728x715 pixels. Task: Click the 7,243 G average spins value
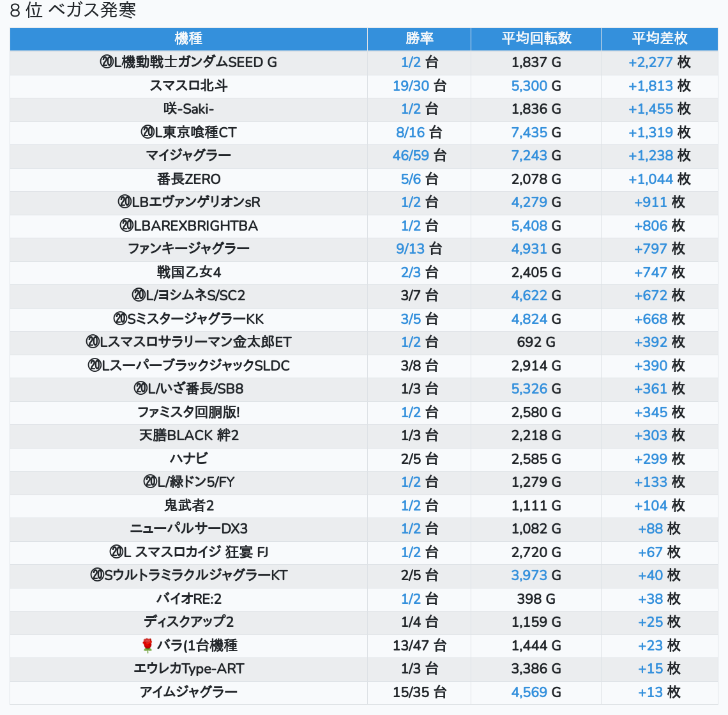click(536, 156)
